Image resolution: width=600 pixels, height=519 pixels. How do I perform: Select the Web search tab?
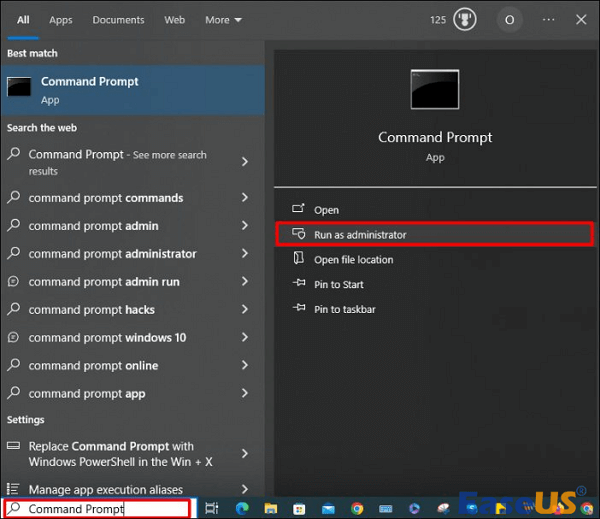pos(174,20)
